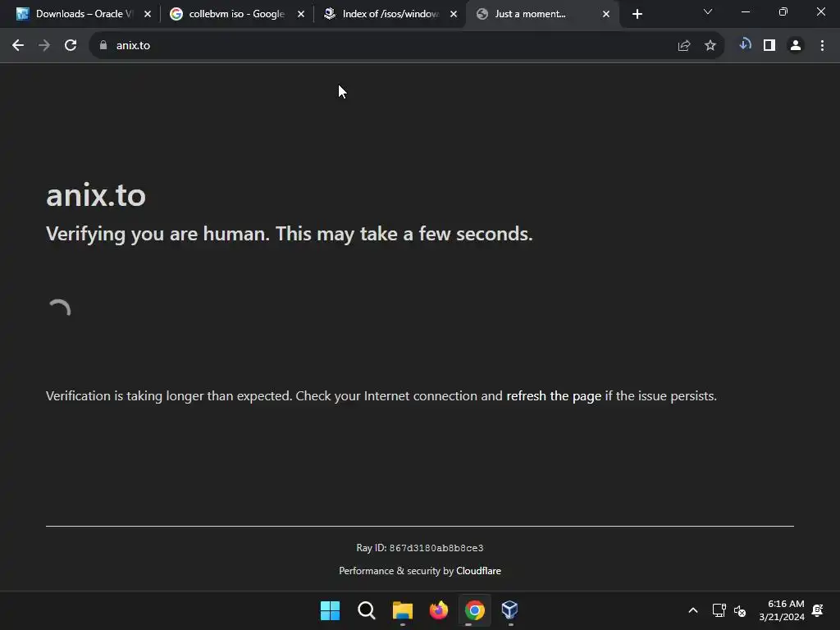Screen dimensions: 840x630
Task: Open the Windows Start menu
Action: tap(330, 610)
